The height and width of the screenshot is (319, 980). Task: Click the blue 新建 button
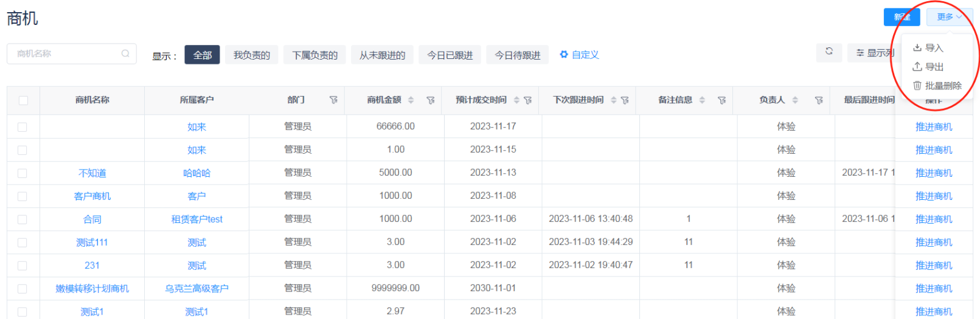tap(902, 17)
